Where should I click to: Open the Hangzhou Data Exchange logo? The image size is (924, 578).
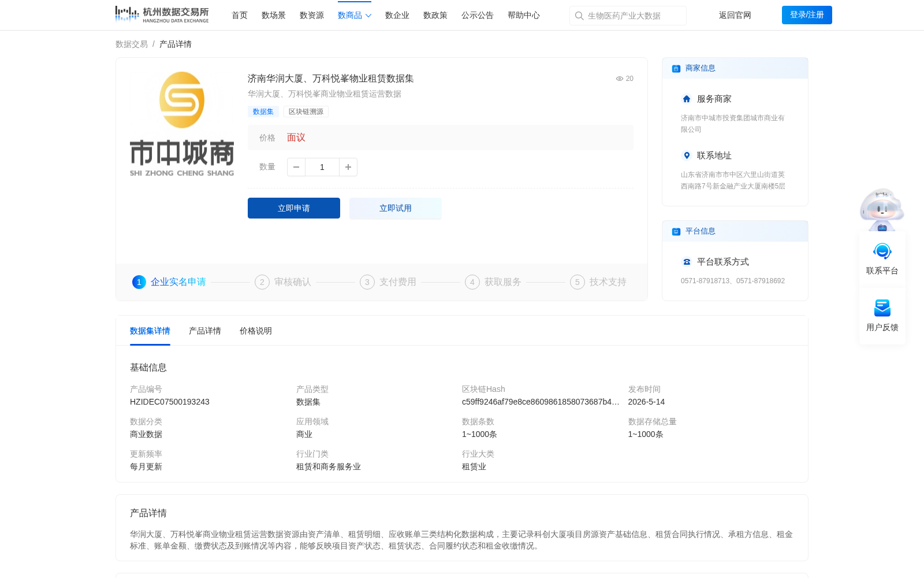(x=162, y=14)
